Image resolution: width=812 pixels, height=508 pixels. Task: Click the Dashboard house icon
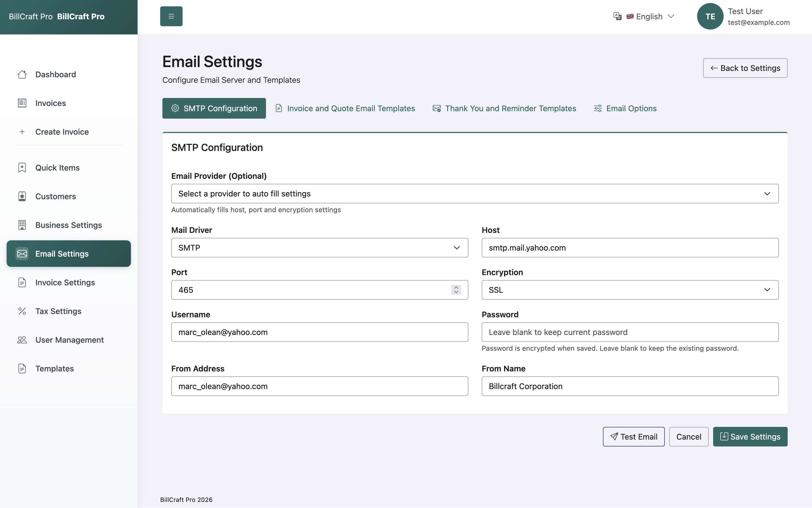click(22, 74)
